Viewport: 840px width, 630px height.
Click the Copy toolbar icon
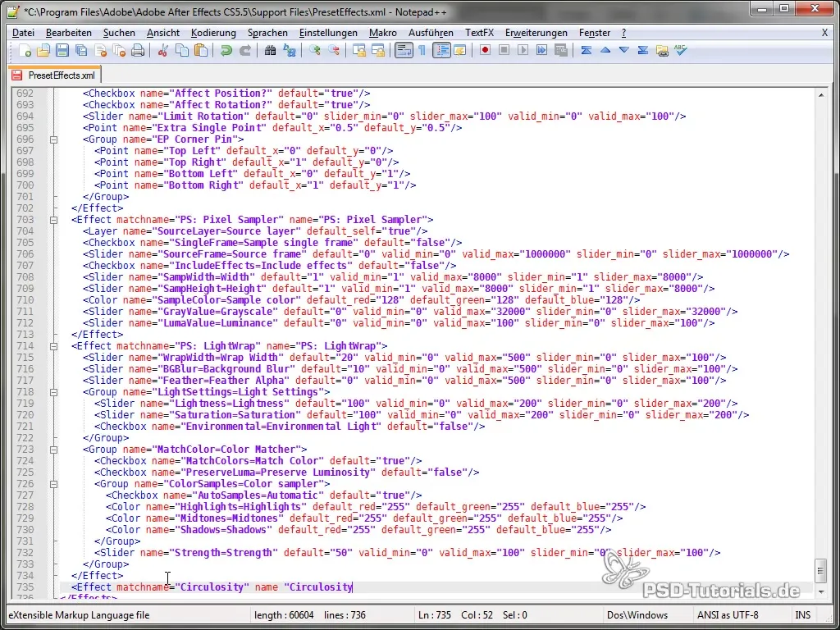pyautogui.click(x=182, y=51)
